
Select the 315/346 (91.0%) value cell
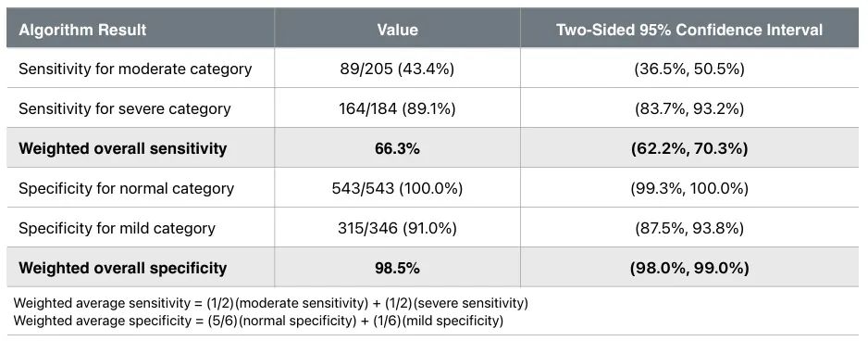397,229
